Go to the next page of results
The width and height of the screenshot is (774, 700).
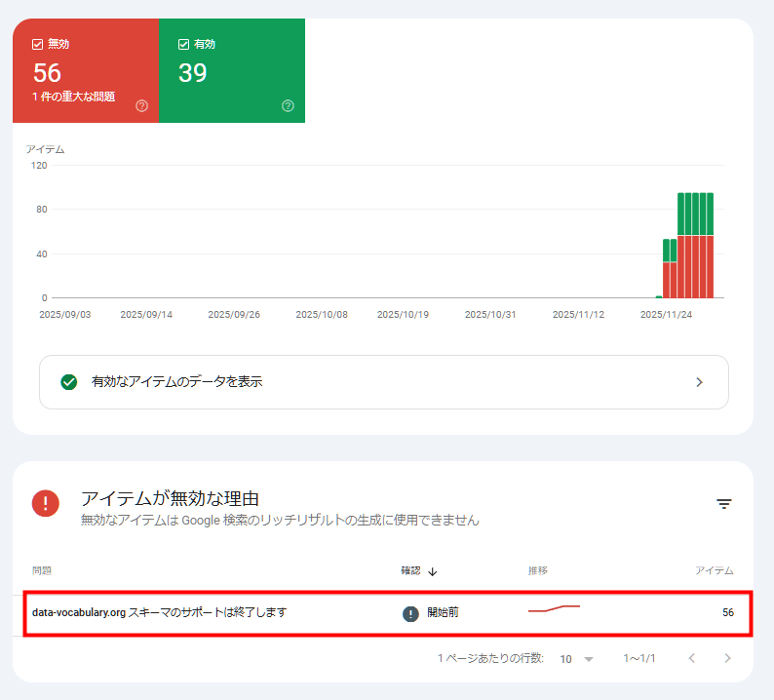pos(727,659)
